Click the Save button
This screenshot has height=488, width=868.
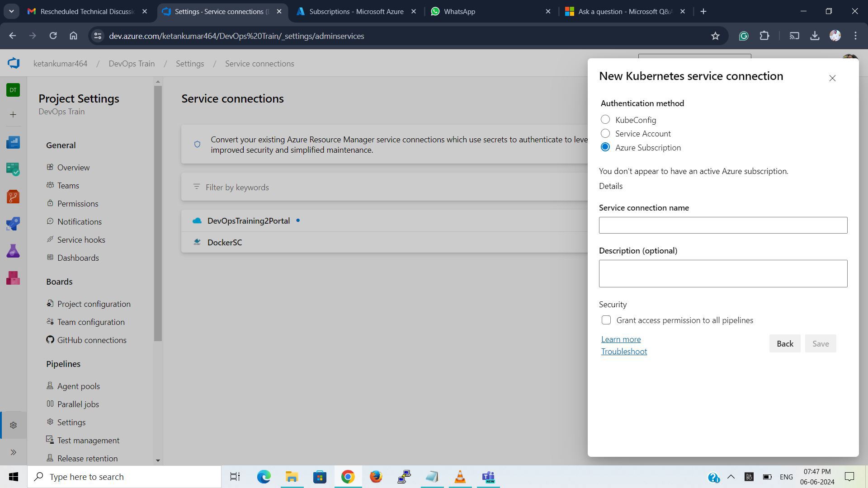click(x=821, y=344)
